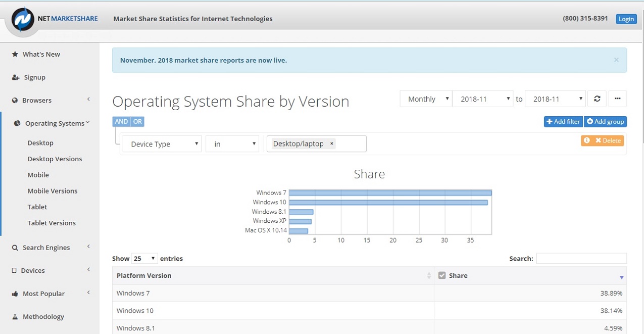Click the phone number (800) 315-8391
The width and height of the screenshot is (644, 334).
[x=585, y=19]
